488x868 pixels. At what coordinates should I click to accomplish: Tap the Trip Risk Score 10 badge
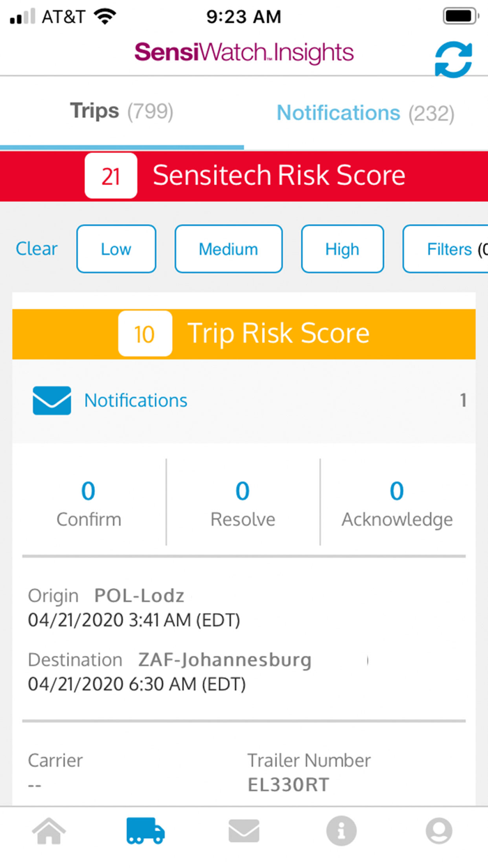(x=145, y=334)
